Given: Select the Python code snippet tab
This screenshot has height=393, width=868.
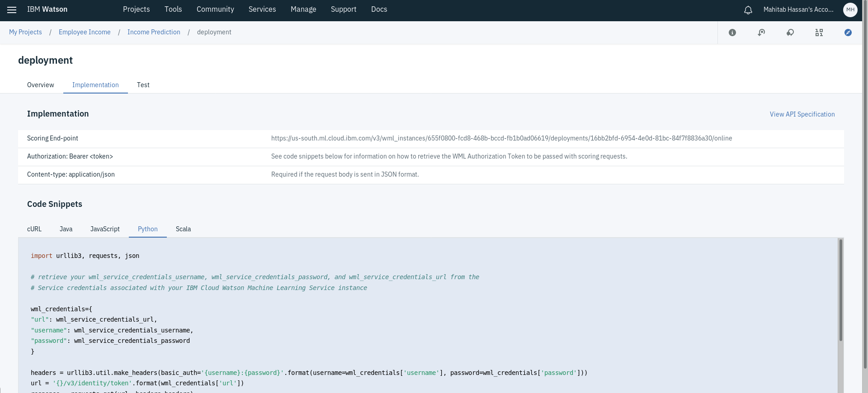Looking at the screenshot, I should tap(148, 229).
